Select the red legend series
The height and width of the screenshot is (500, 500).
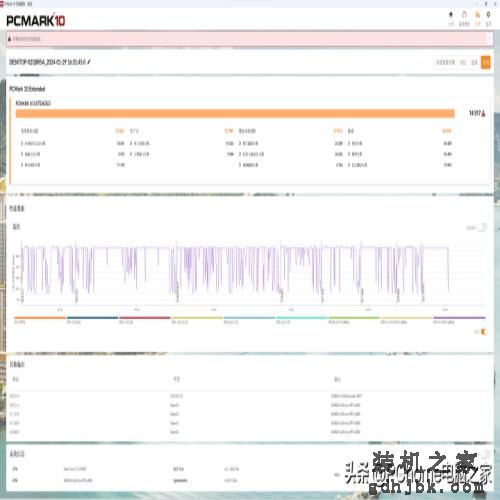point(145,320)
